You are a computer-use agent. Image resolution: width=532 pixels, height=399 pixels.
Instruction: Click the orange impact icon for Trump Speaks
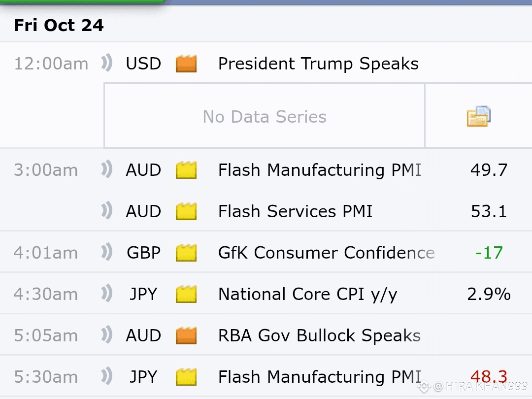186,64
